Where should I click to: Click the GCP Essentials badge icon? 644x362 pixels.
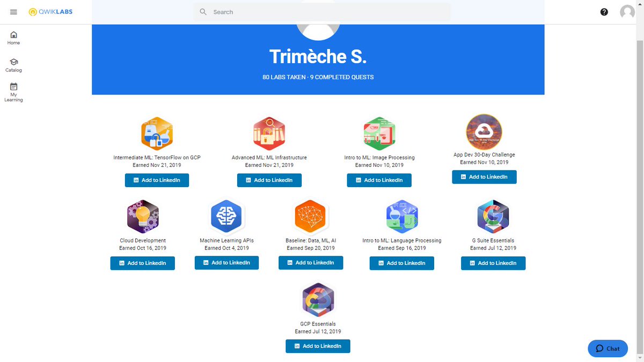coord(318,299)
